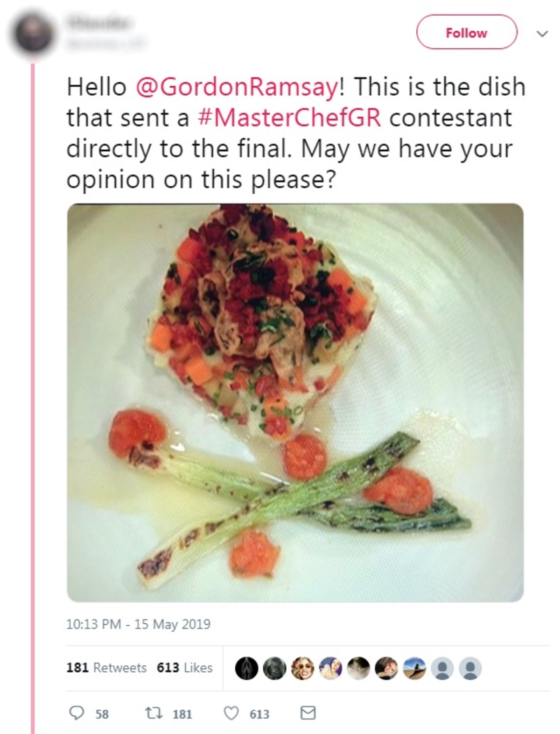
Task: Click the envelope direct message icon
Action: 308,713
